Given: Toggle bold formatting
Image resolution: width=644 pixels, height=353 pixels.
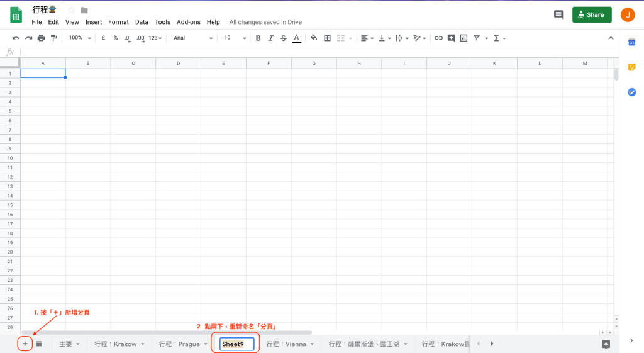Looking at the screenshot, I should click(258, 38).
